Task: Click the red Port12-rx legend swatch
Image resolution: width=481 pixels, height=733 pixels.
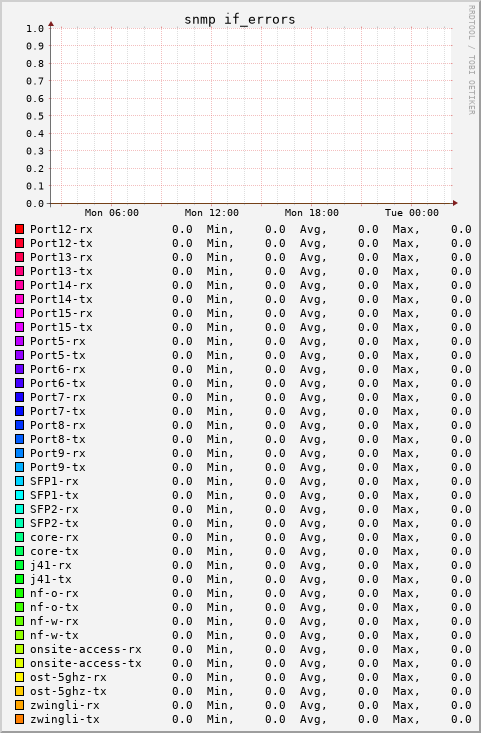Action: (20, 229)
